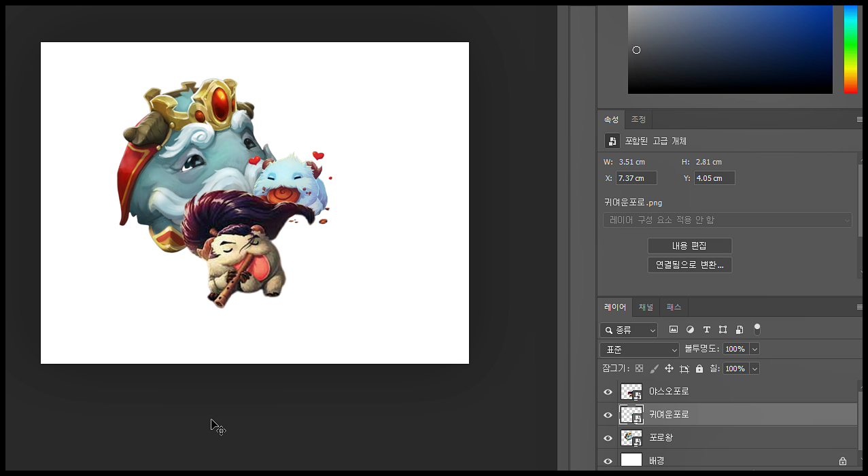
Task: Click the H: 2.81 cm height value
Action: click(709, 162)
